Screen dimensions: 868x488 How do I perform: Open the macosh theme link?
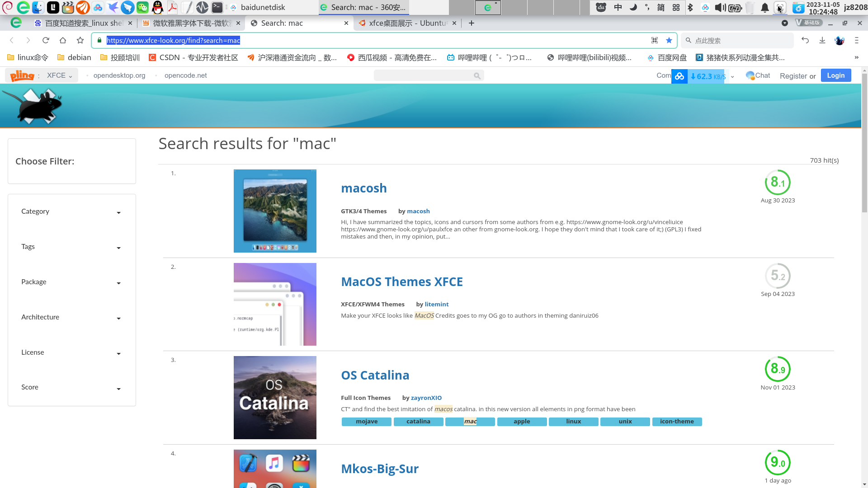[x=363, y=188]
